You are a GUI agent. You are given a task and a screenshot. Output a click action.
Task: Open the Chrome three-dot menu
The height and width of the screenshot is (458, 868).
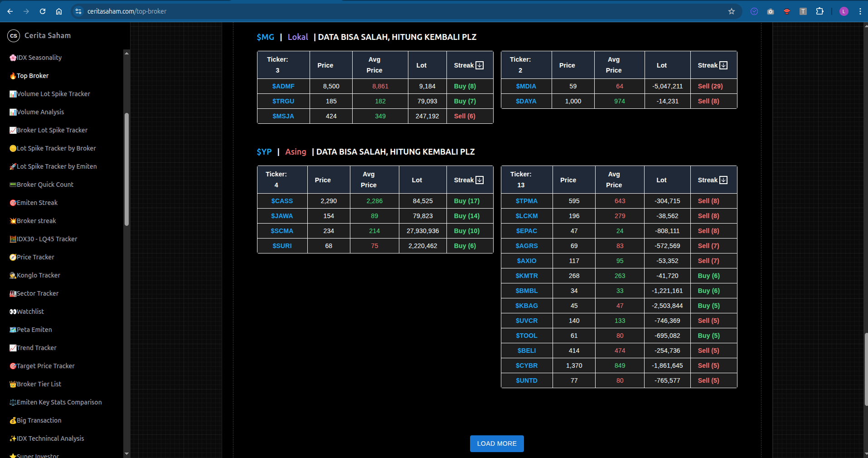tap(860, 11)
